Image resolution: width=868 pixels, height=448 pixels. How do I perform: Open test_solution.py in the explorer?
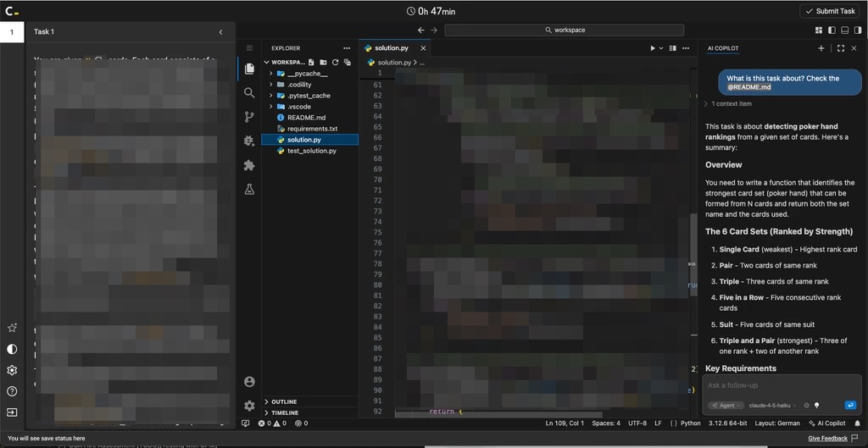(x=311, y=151)
